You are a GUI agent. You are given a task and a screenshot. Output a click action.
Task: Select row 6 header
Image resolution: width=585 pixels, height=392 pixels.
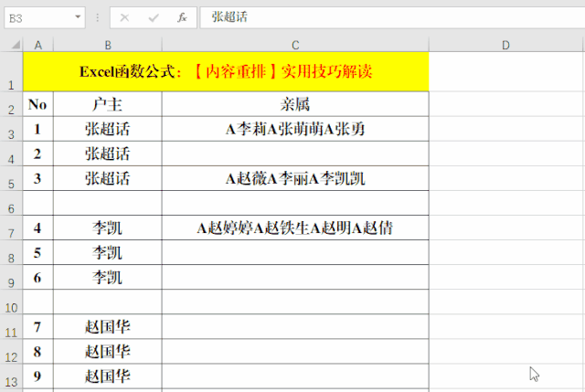(x=11, y=203)
